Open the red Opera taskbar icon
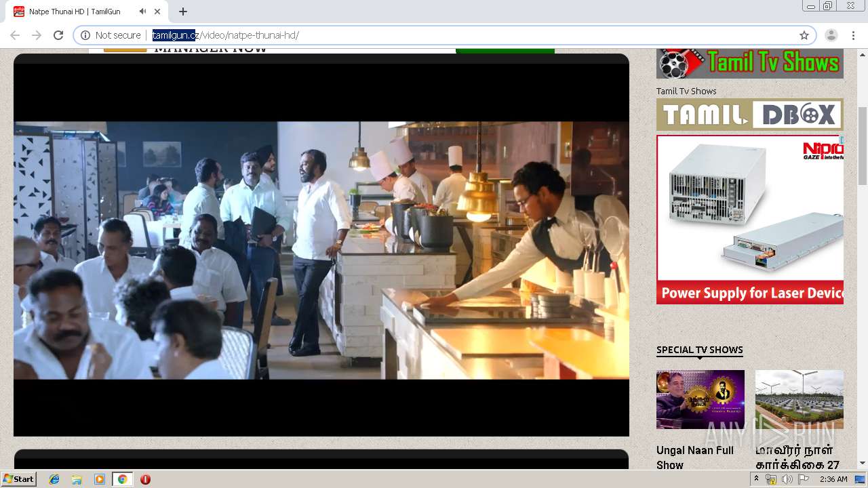 145,479
